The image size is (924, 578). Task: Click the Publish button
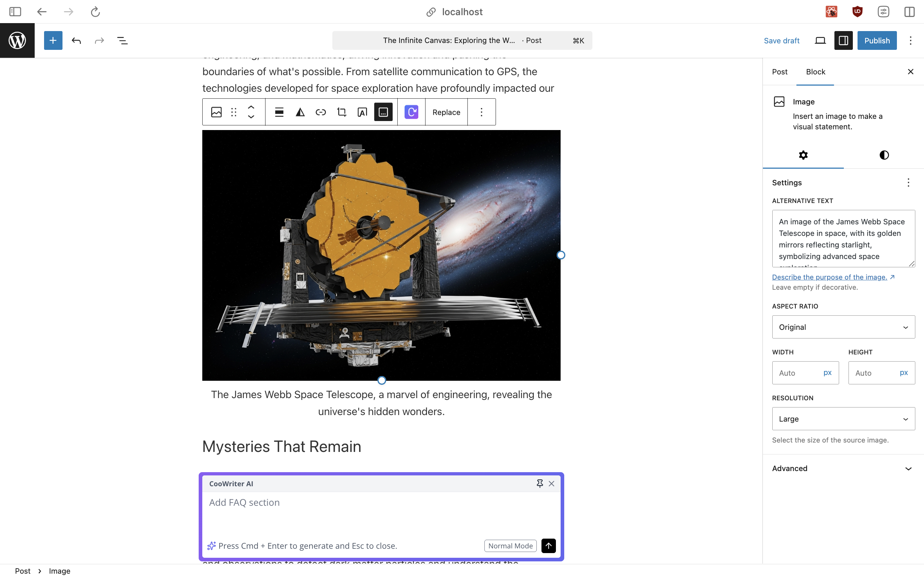877,40
